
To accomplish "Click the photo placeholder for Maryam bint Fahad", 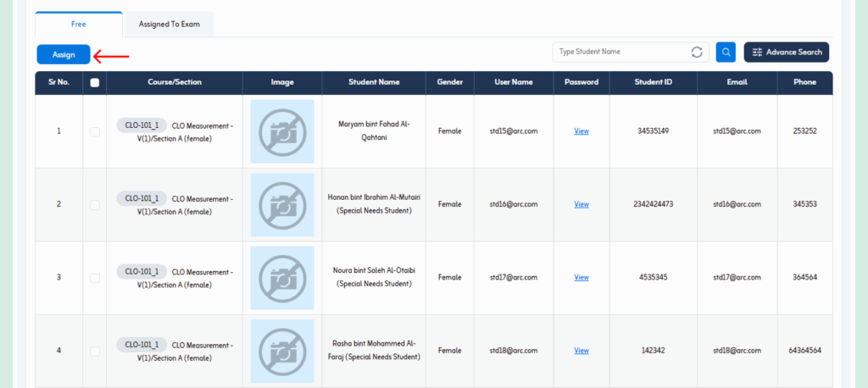I will [x=282, y=131].
